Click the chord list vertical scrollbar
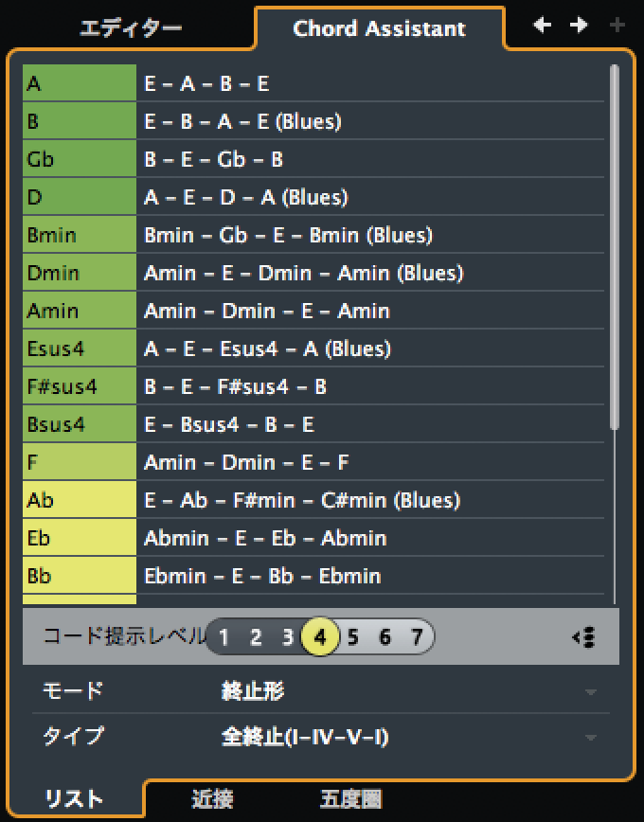Viewport: 644px width, 822px height. point(616,246)
